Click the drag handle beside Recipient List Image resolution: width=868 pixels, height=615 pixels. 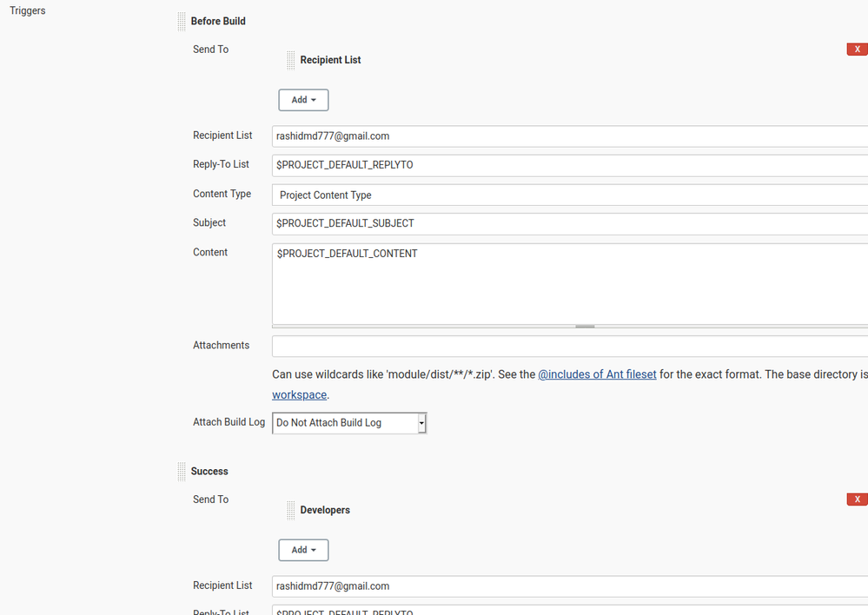[290, 59]
